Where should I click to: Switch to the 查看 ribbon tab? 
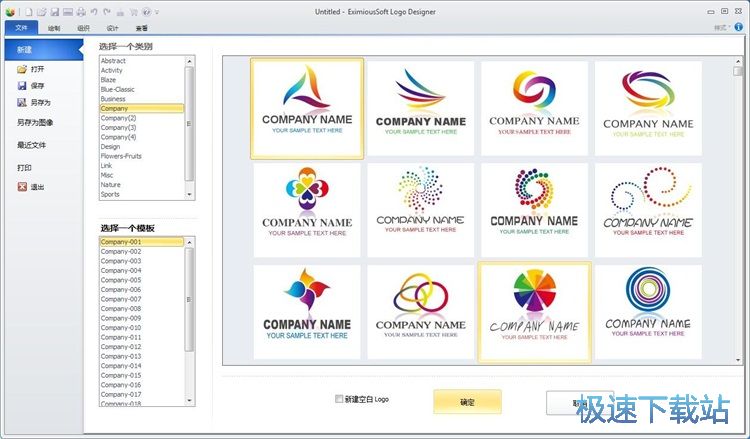142,28
